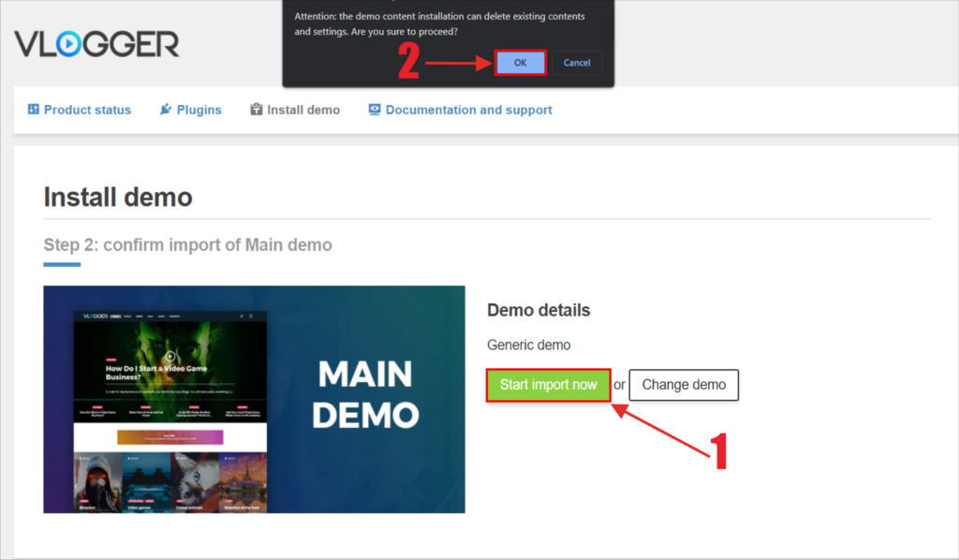Go to the Documentation and support tab
The width and height of the screenshot is (959, 560).
468,110
